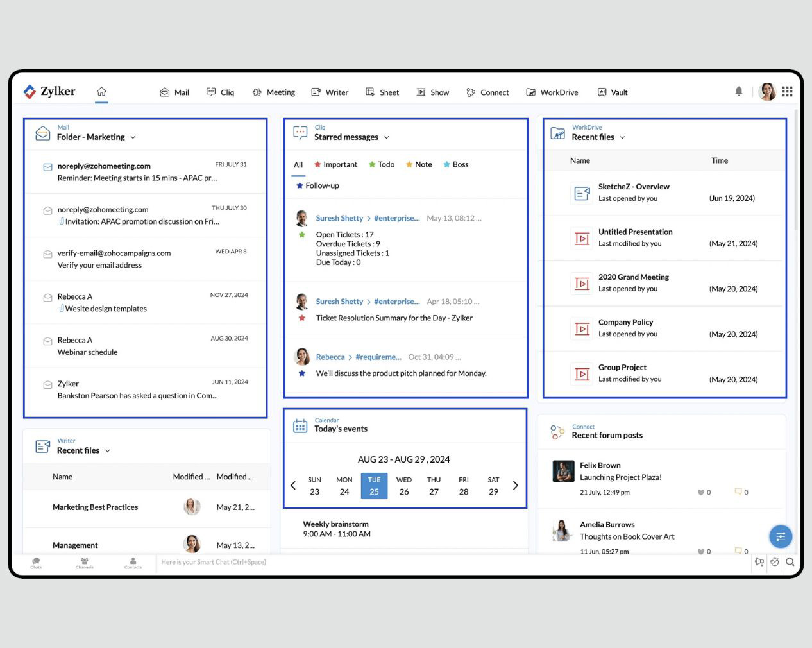Expand Starred messages dropdown
This screenshot has height=648, width=812.
387,137
